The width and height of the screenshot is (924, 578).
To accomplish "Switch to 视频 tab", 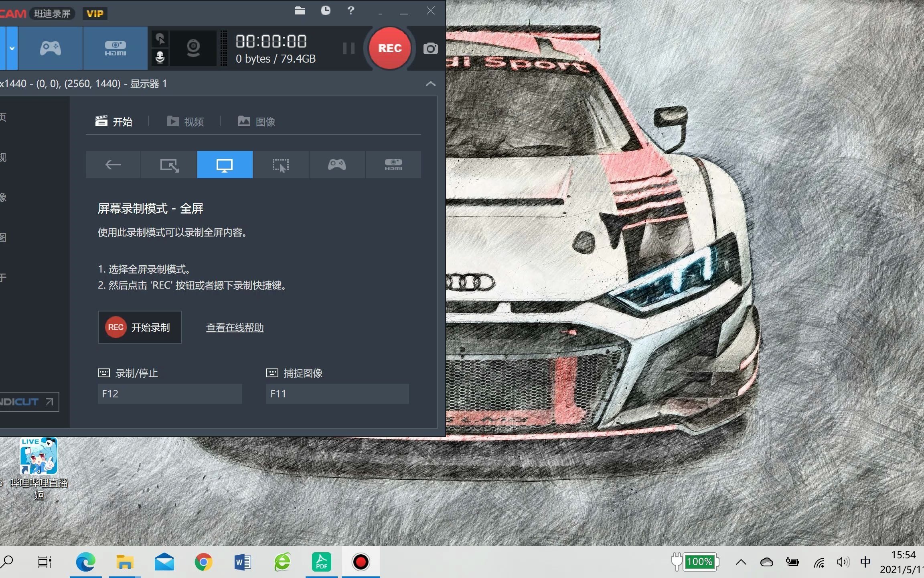I will tap(185, 121).
